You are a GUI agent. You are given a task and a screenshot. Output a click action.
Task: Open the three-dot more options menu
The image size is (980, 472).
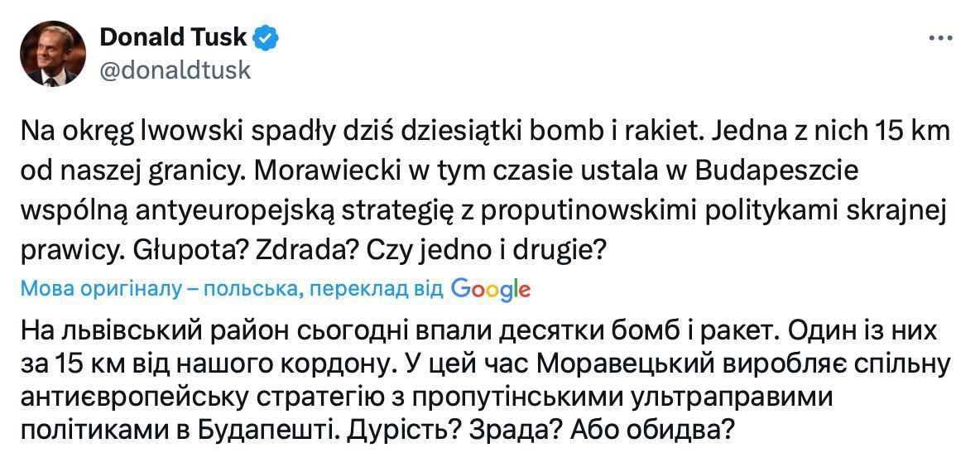tap(941, 38)
